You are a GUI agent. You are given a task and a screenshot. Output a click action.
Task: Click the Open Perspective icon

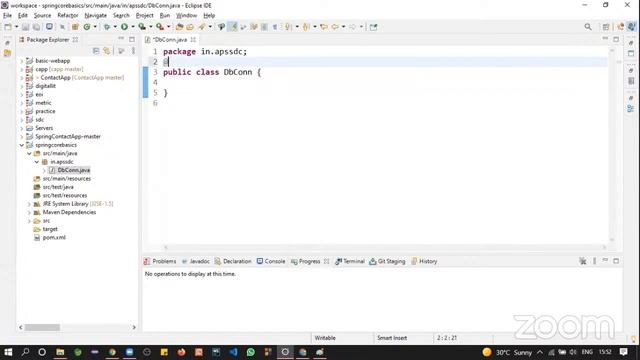(606, 27)
